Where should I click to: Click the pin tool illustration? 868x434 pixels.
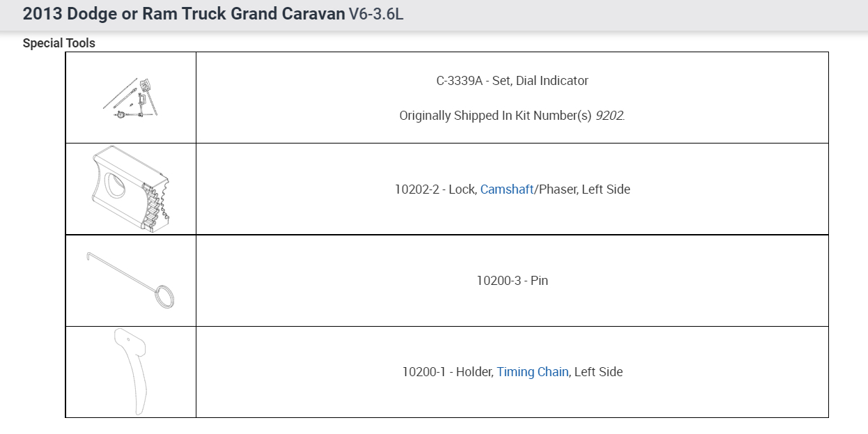click(x=131, y=280)
